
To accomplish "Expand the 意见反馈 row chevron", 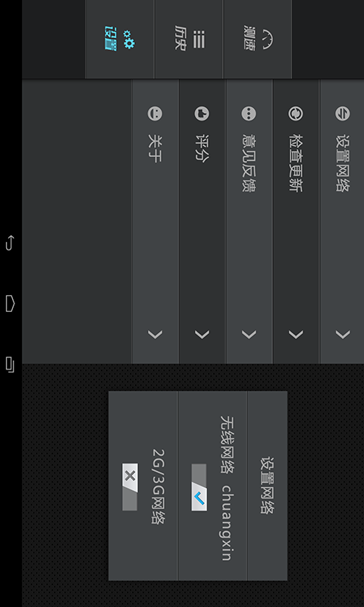I will point(249,335).
